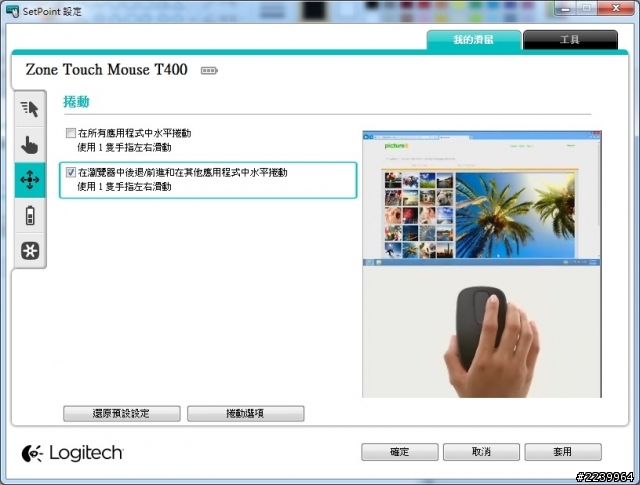Click 使用 1 隻手指左右滑動 under first option
The width and height of the screenshot is (640, 485).
(124, 147)
